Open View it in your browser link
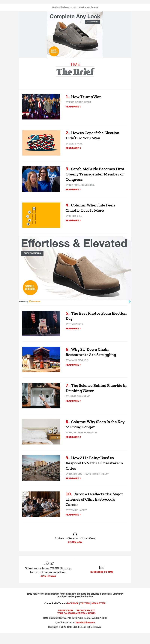This screenshot has width=150, height=644. click(x=88, y=7)
